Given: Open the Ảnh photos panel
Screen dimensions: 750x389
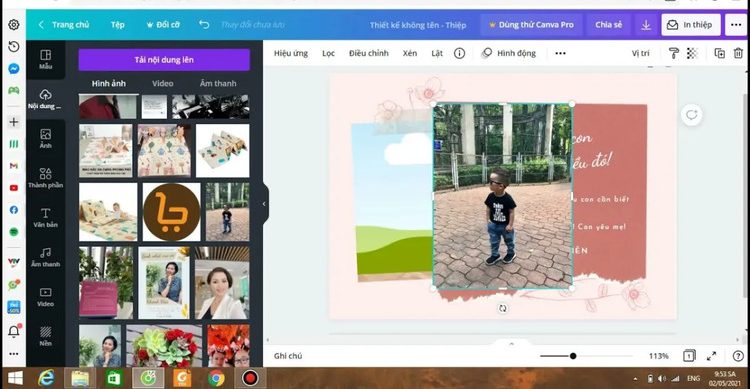Looking at the screenshot, I should (45, 139).
